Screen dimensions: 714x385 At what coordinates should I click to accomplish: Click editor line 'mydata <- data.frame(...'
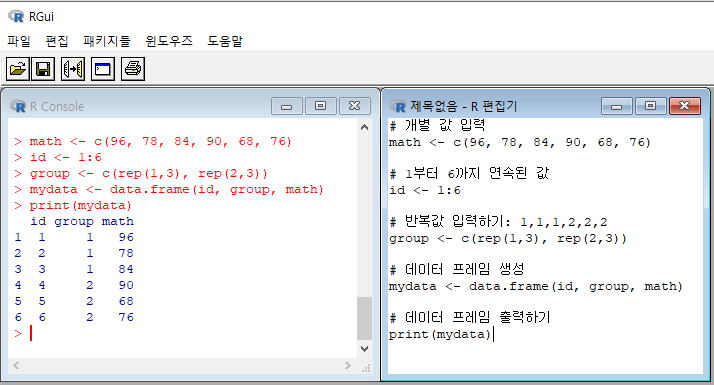[x=536, y=287]
